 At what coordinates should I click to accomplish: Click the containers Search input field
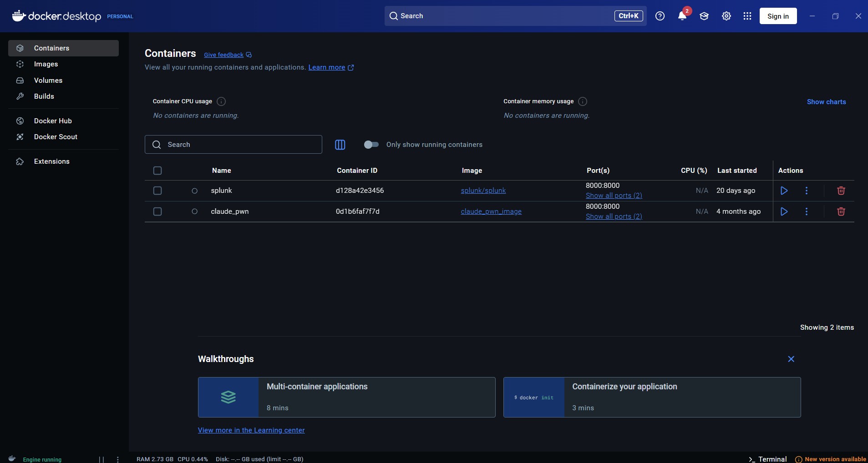click(233, 145)
